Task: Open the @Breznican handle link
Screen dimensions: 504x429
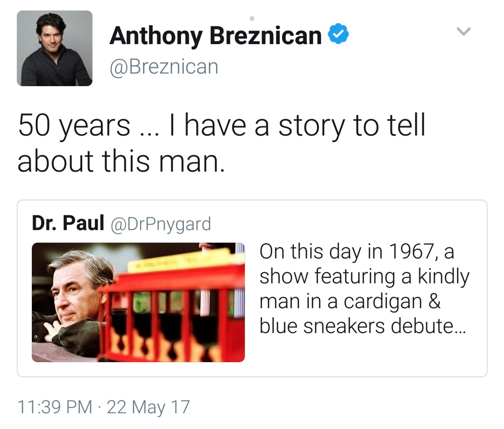Action: (x=164, y=67)
